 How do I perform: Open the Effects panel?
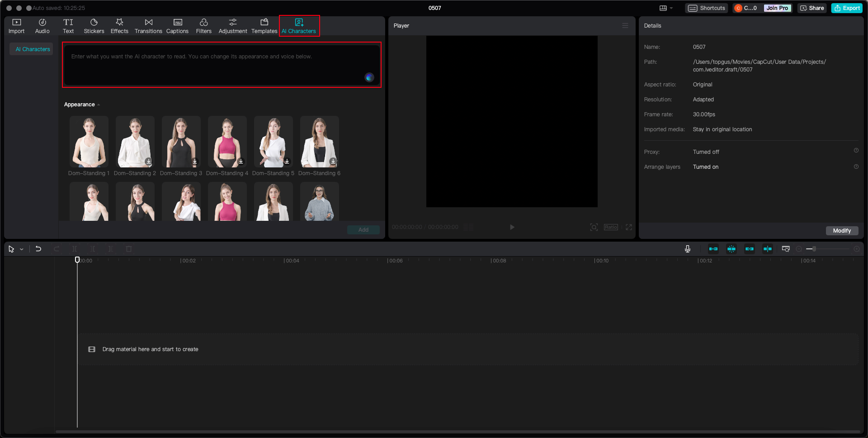coord(119,26)
